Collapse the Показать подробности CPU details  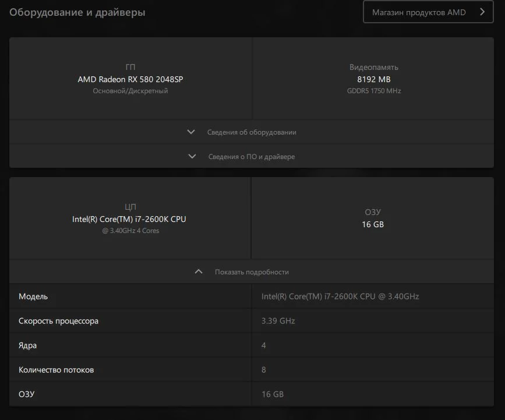coord(252,271)
